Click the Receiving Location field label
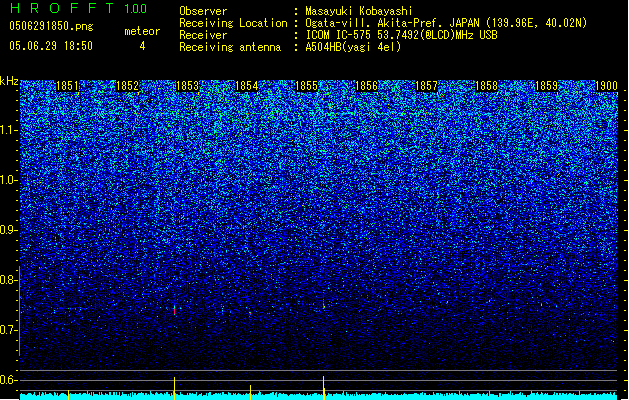Screen dimensions: 629x400 233,23
